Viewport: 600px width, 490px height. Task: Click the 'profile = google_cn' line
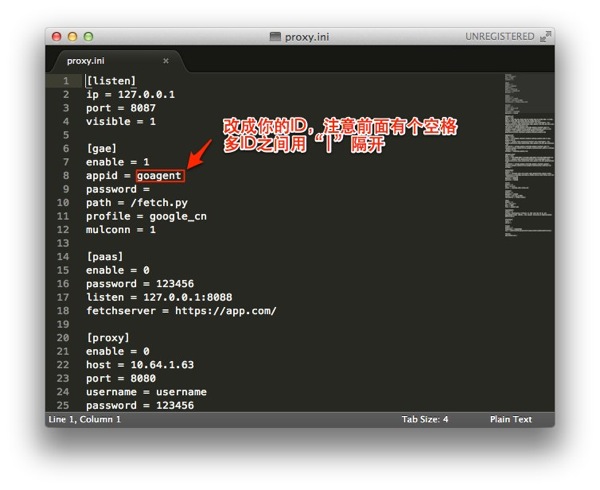pyautogui.click(x=146, y=216)
